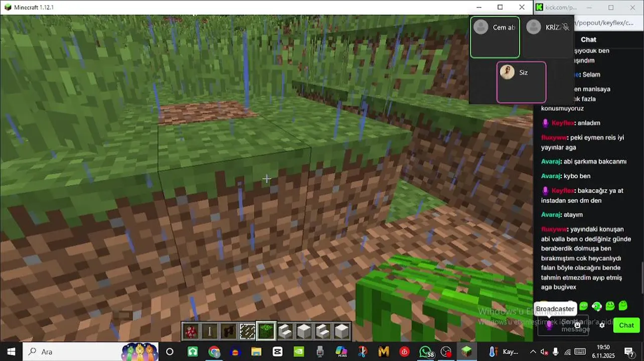Open the Windows Start menu

click(11, 351)
